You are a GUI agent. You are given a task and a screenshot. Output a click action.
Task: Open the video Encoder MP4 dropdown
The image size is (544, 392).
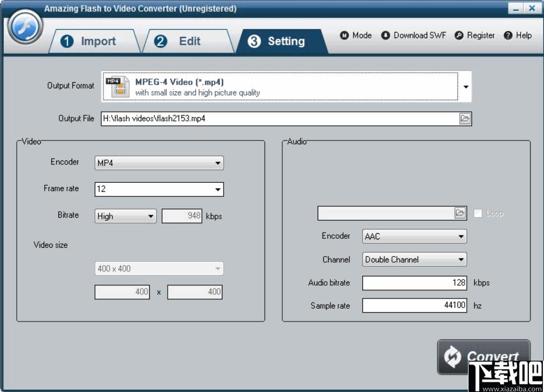point(159,163)
